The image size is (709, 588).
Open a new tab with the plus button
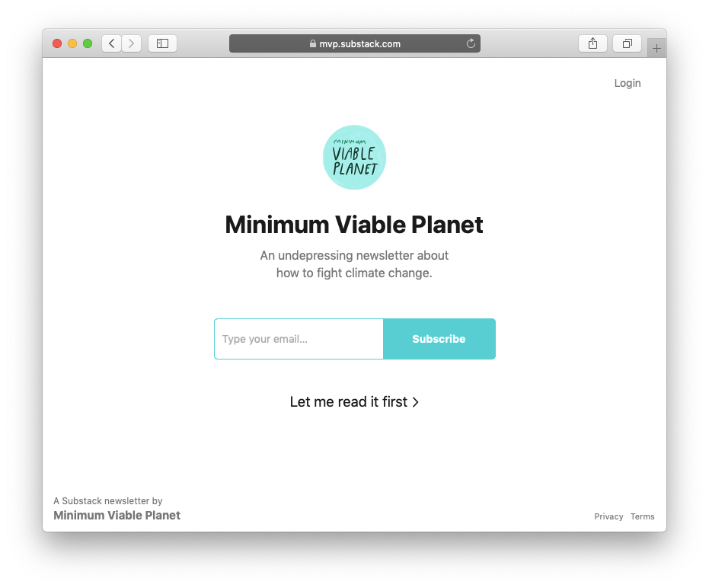656,48
